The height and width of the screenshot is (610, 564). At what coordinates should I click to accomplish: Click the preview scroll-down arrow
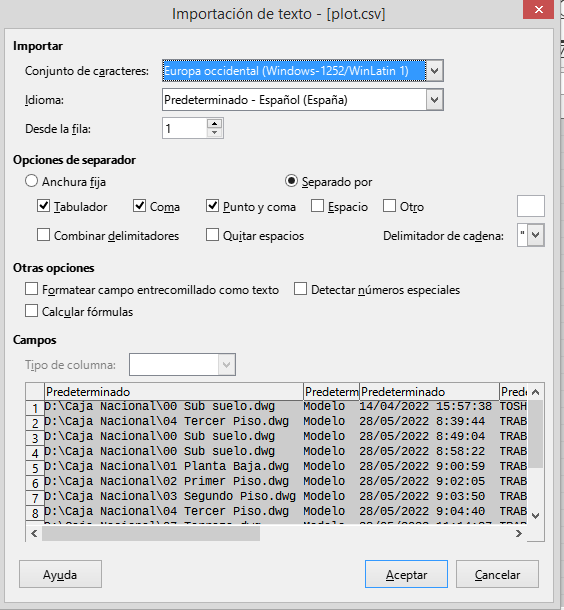tap(536, 516)
